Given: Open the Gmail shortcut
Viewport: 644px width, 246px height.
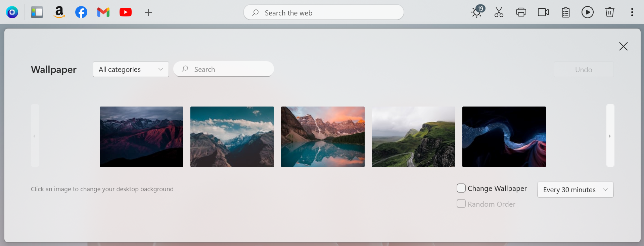Looking at the screenshot, I should [103, 12].
